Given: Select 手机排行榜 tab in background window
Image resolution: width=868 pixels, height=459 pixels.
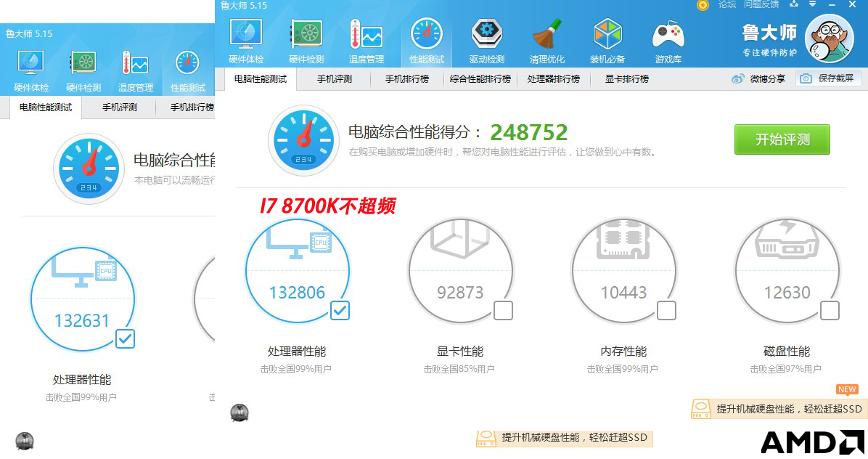Looking at the screenshot, I should pos(192,107).
